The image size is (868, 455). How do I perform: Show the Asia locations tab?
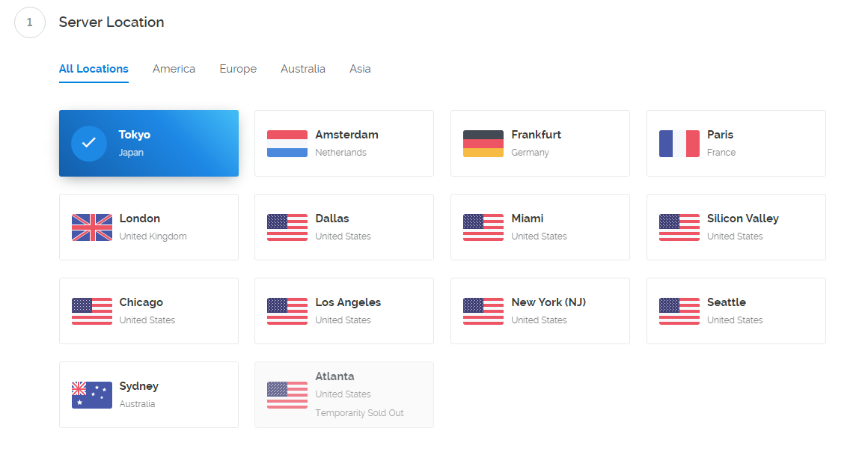tap(360, 69)
